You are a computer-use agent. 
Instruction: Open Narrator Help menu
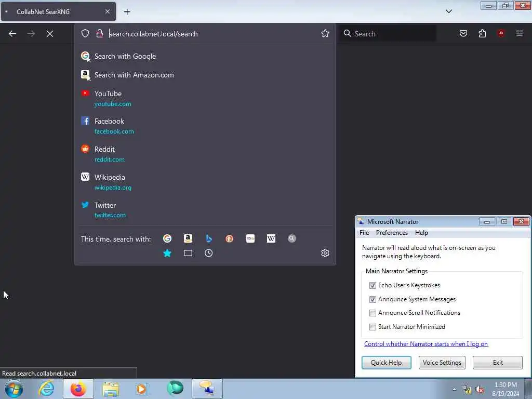[x=421, y=233]
